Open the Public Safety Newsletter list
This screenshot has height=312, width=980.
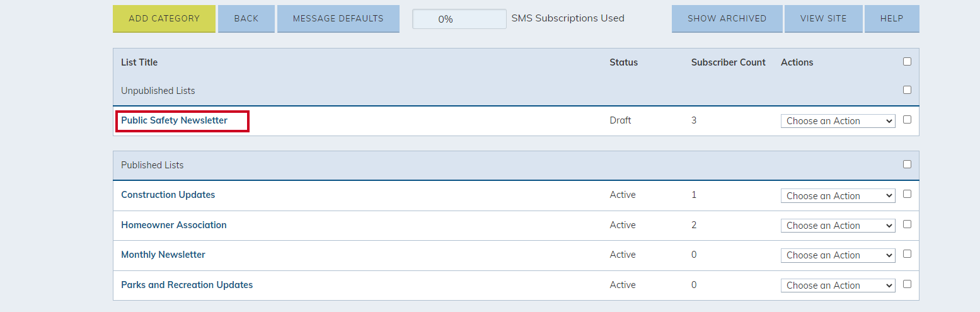(x=174, y=120)
